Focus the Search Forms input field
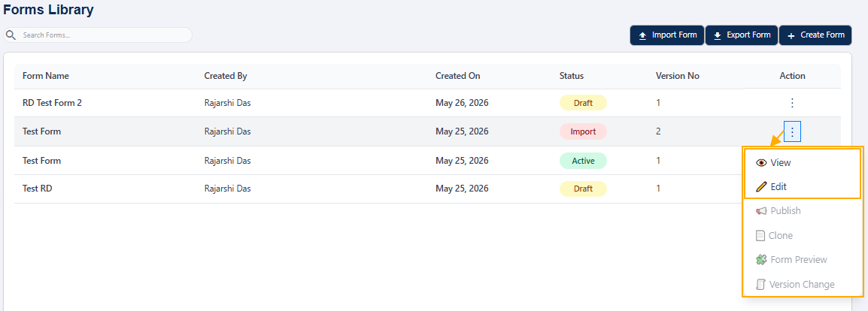 tap(98, 35)
